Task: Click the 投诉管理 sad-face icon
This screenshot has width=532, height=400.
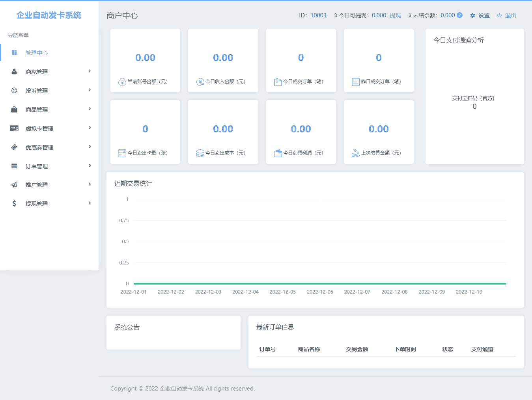Action: pos(14,90)
